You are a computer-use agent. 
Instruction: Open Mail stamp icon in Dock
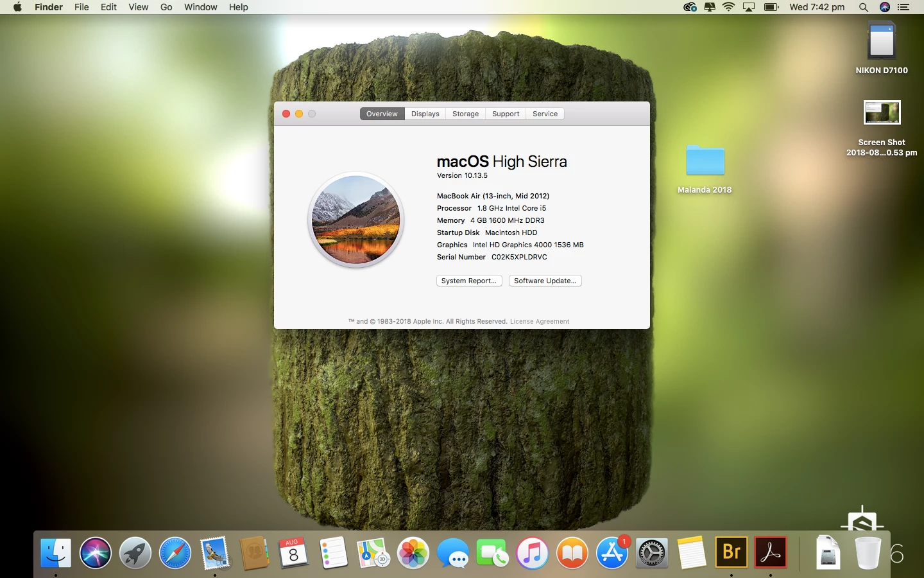pos(214,553)
